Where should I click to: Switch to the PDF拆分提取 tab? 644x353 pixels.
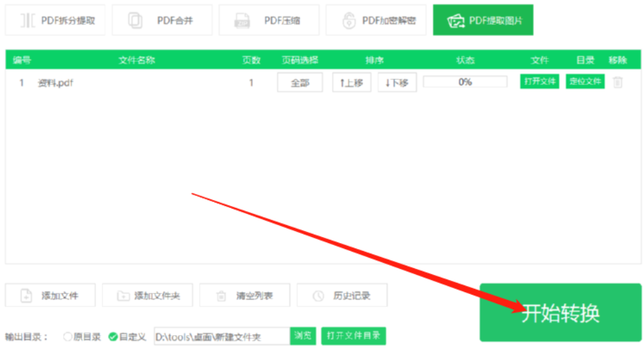tap(55, 20)
